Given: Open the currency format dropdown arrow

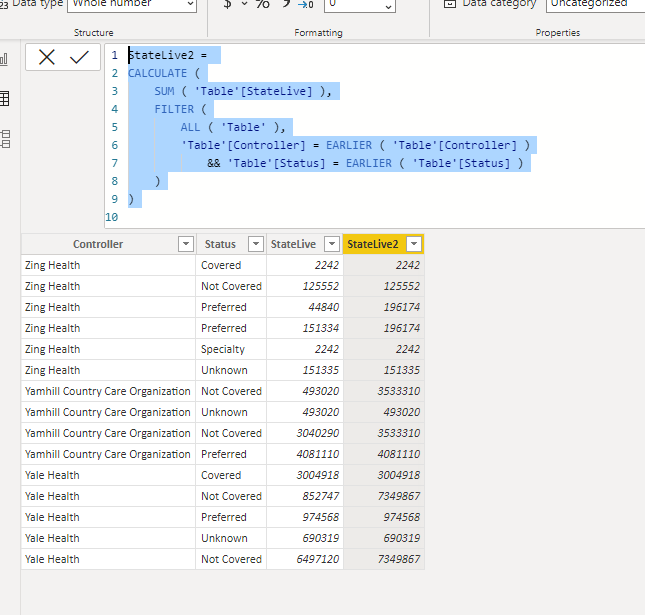Looking at the screenshot, I should pyautogui.click(x=244, y=4).
